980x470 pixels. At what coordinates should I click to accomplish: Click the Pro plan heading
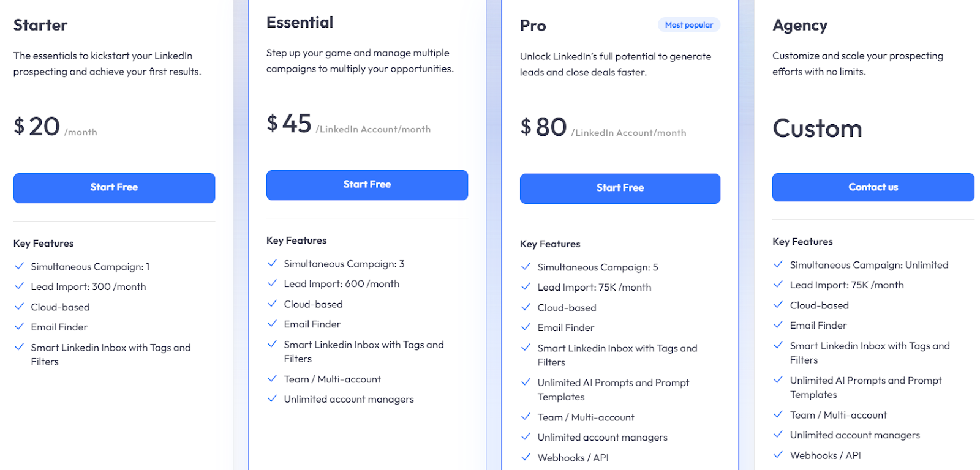[x=532, y=26]
